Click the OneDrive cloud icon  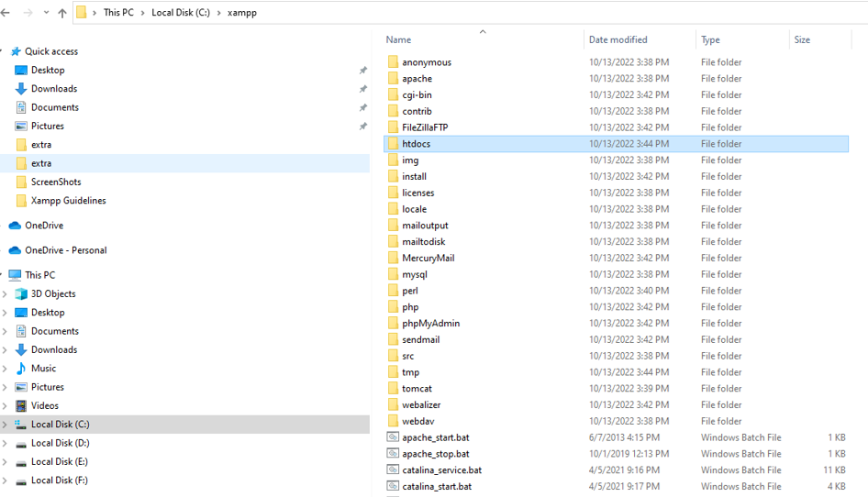point(16,226)
